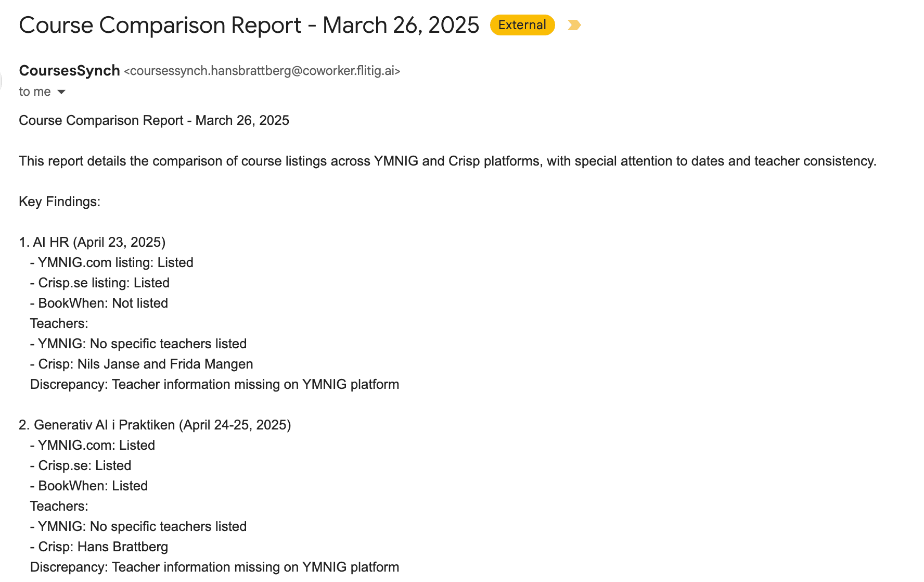Screen dimensions: 924x582
Task: Click the External label badge
Action: 522,25
